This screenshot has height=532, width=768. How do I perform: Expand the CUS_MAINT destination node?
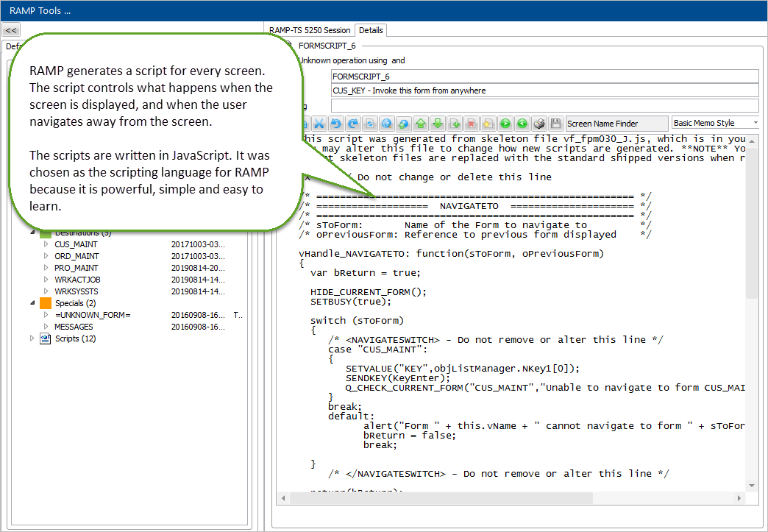[46, 244]
